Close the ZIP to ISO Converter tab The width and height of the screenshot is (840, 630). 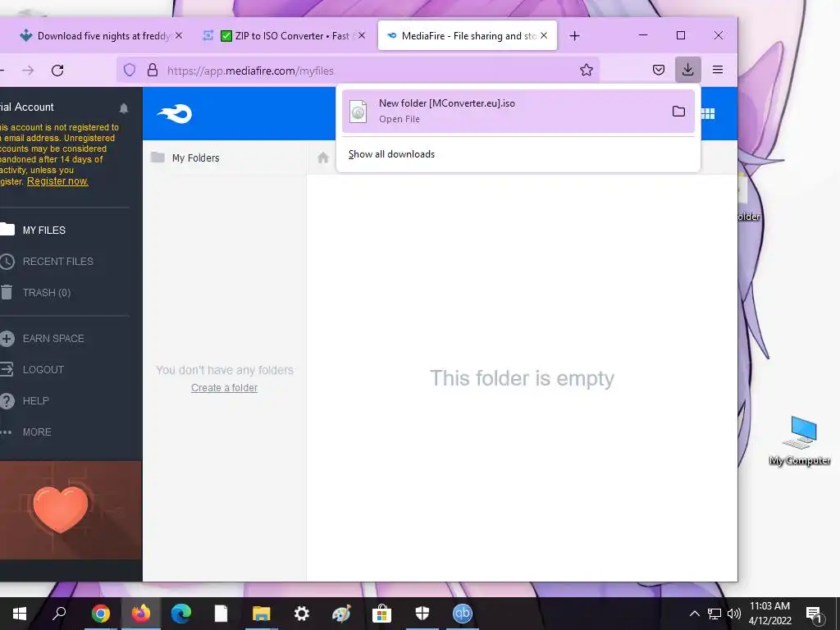pos(362,35)
